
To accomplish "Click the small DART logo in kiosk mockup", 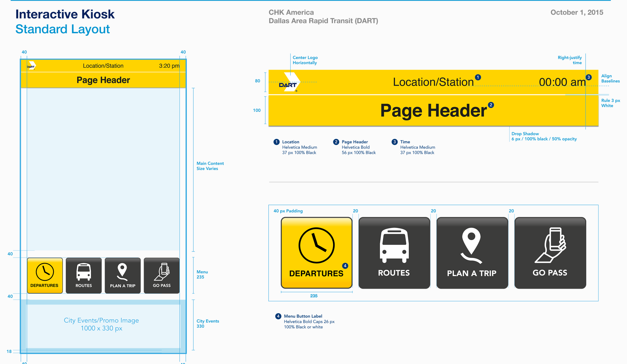I will [31, 66].
